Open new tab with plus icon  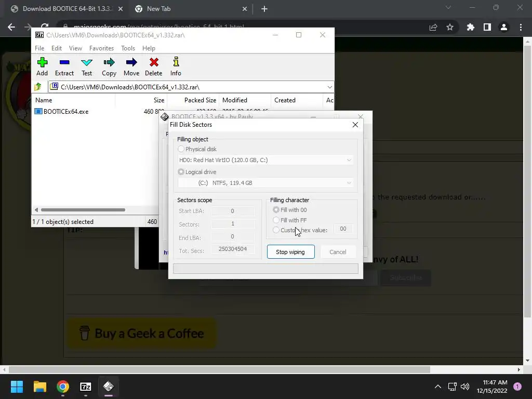click(264, 9)
